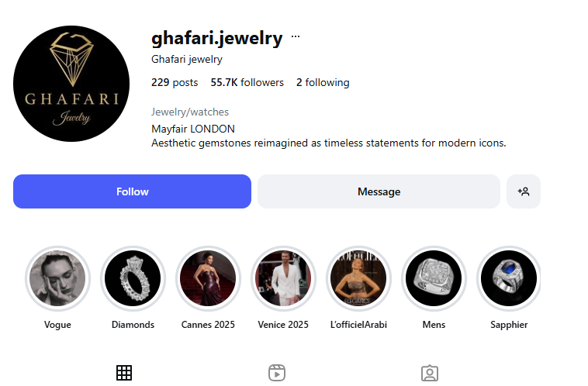The height and width of the screenshot is (386, 588).
Task: View the Cannes 2025 highlight
Action: point(208,278)
